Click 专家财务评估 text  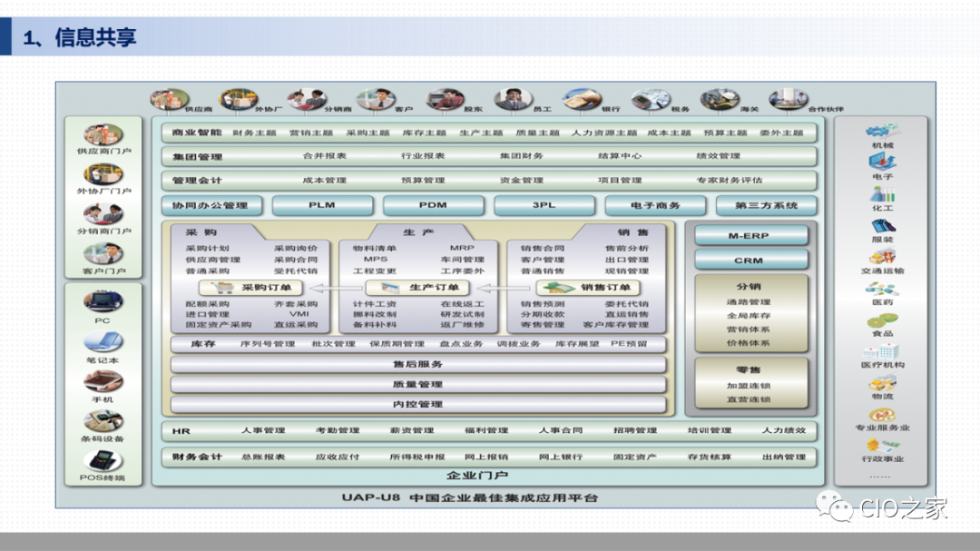[730, 180]
